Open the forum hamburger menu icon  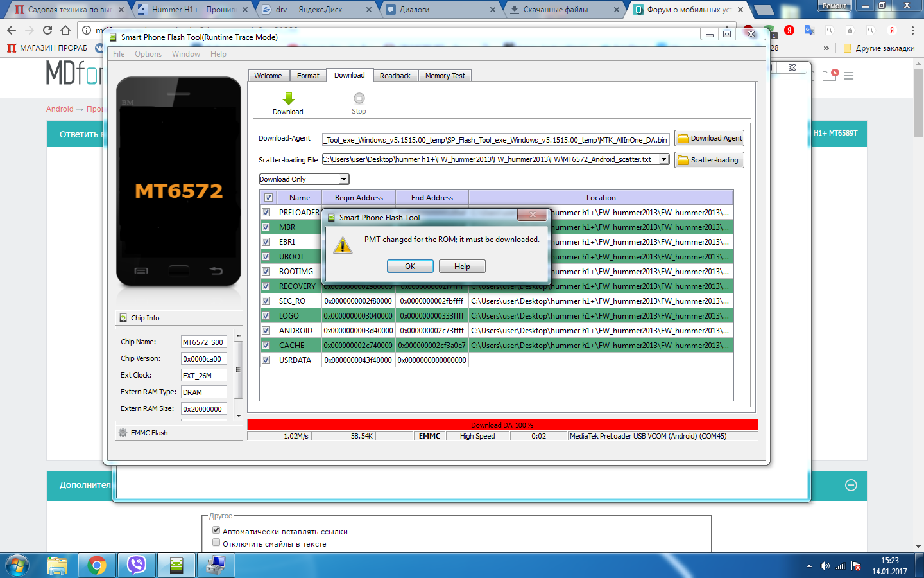(x=849, y=76)
